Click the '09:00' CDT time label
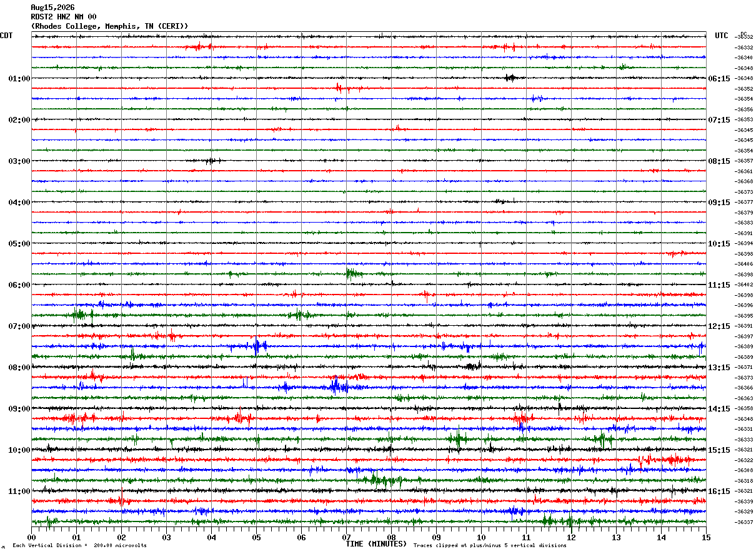The height and width of the screenshot is (554, 756). (19, 409)
